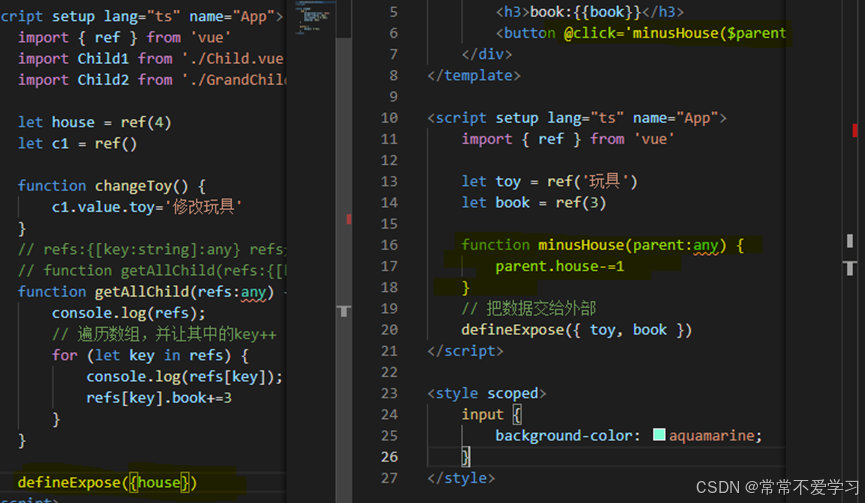
Task: Select line number 15 in the gutter
Action: pyautogui.click(x=389, y=223)
